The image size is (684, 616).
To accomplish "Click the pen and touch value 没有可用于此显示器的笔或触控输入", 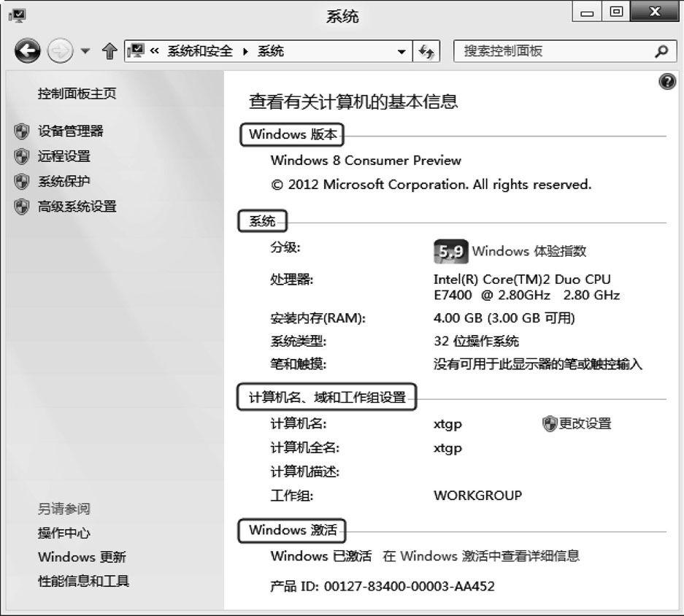I will [x=538, y=364].
